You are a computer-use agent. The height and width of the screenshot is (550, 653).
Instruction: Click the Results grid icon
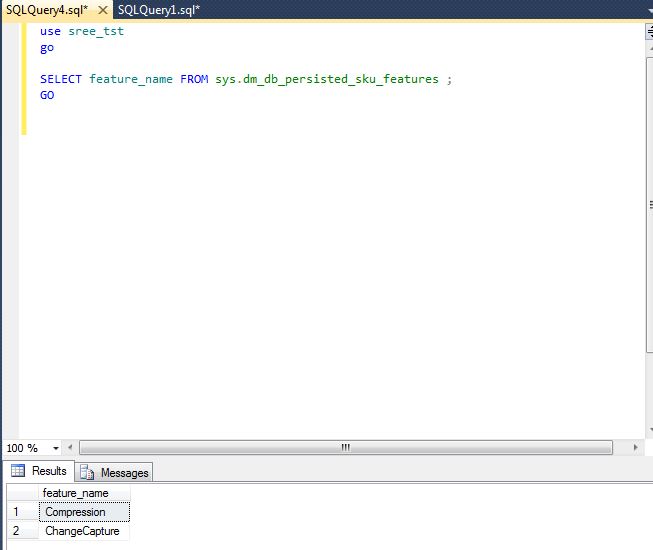coord(17,471)
